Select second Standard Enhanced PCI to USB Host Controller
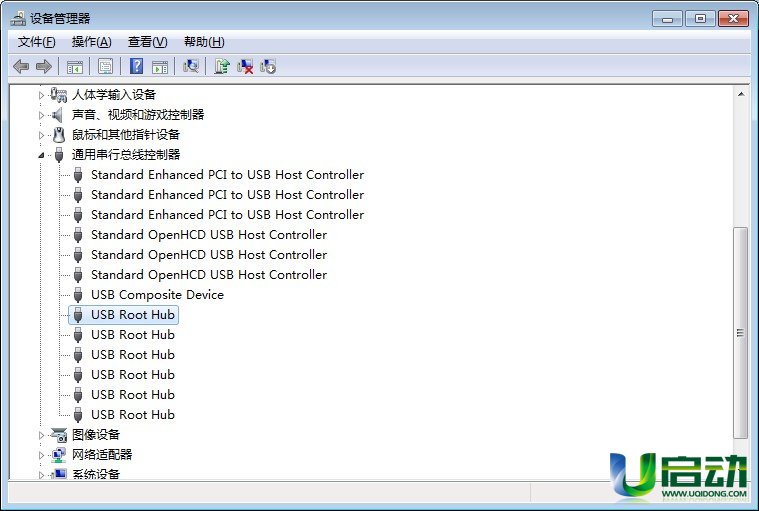 pos(227,195)
